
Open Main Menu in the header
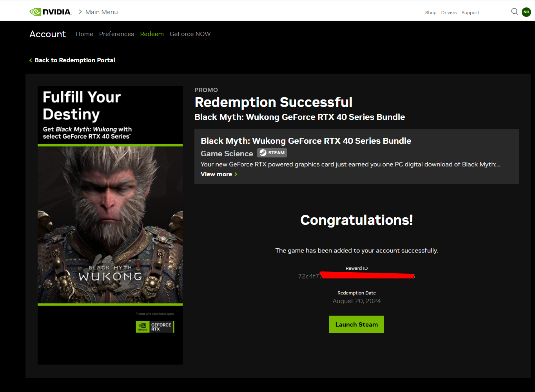(x=101, y=12)
